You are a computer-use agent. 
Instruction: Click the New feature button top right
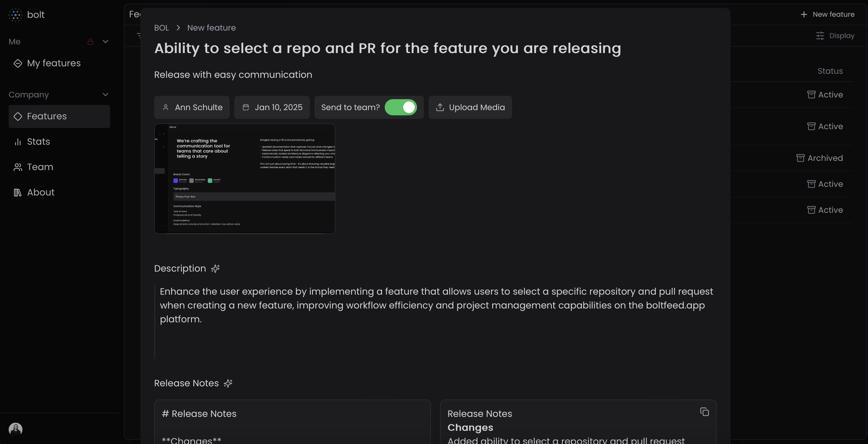click(x=827, y=14)
